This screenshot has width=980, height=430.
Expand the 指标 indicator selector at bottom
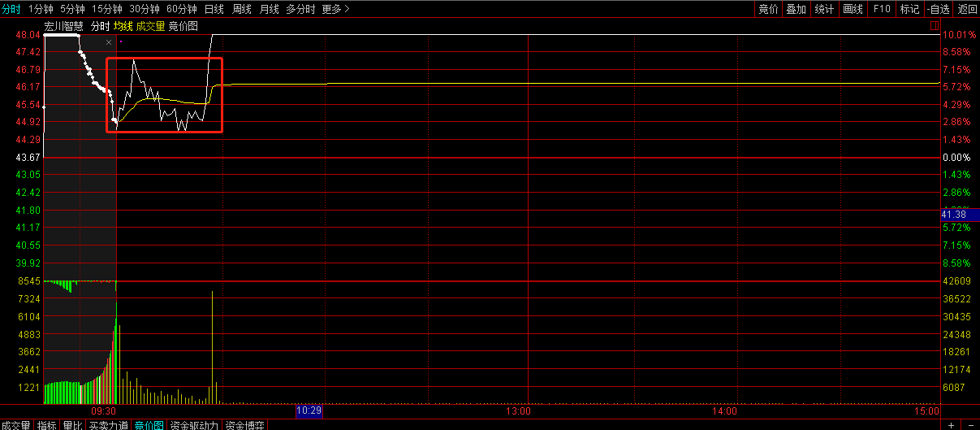[x=46, y=425]
